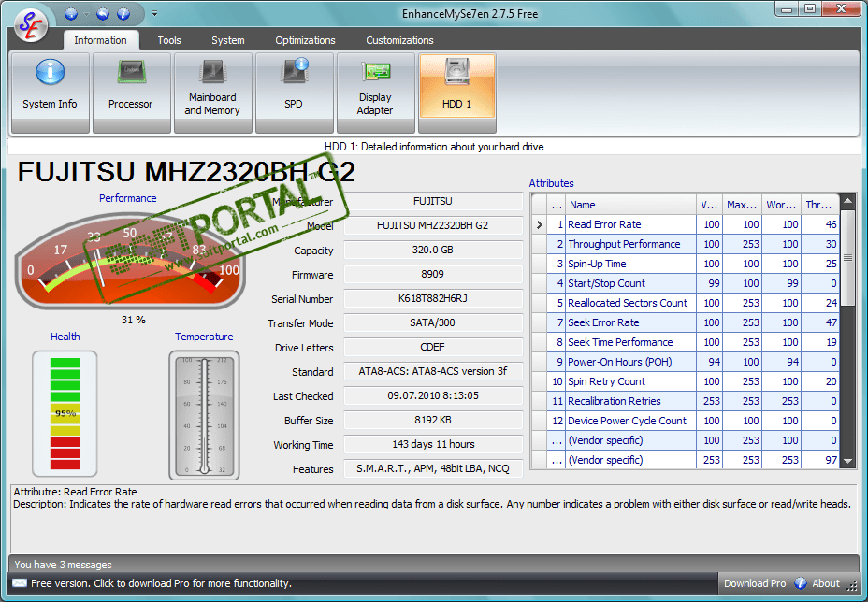Select the Spin-Up Time attribute row
Viewport: 868px width, 602px height.
[x=686, y=264]
